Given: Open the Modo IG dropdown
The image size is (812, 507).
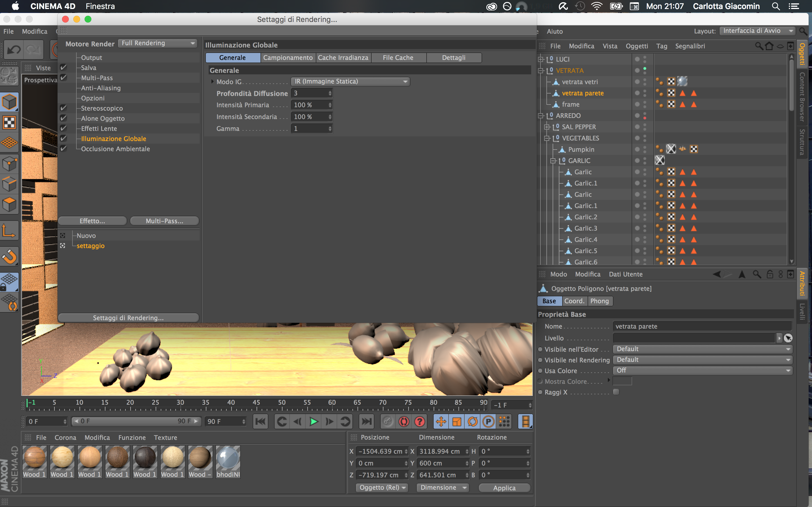Looking at the screenshot, I should [x=350, y=81].
